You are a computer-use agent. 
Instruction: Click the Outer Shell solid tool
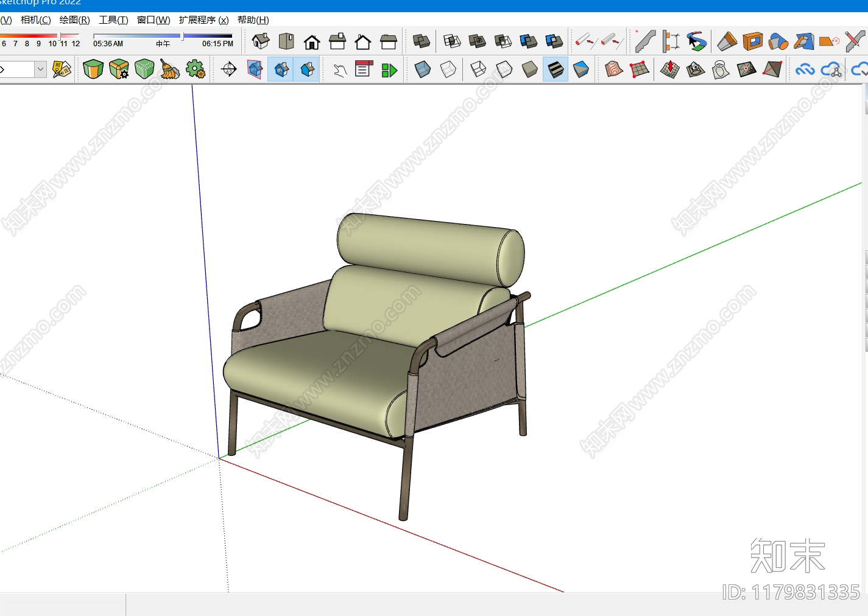pyautogui.click(x=422, y=41)
